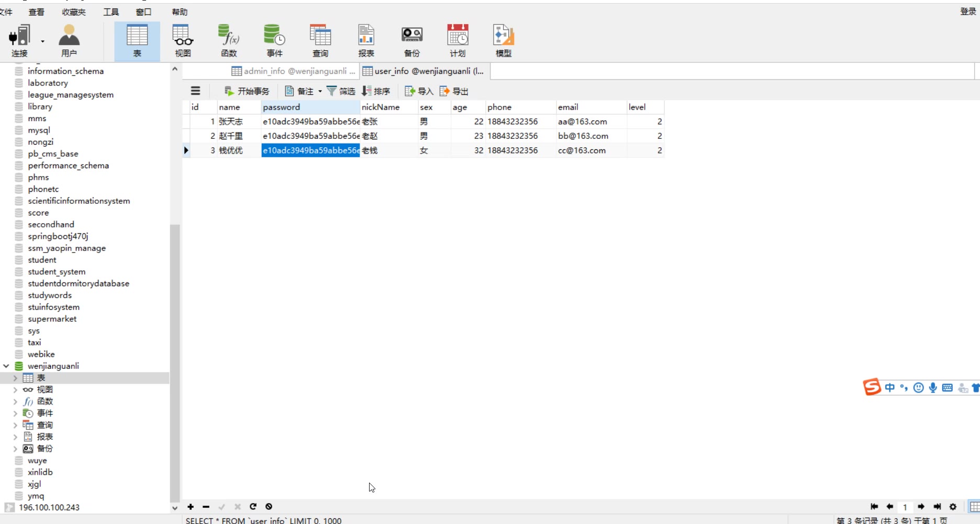Select the email cell aa@163.com
Screen dimensions: 980x524
(591, 122)
